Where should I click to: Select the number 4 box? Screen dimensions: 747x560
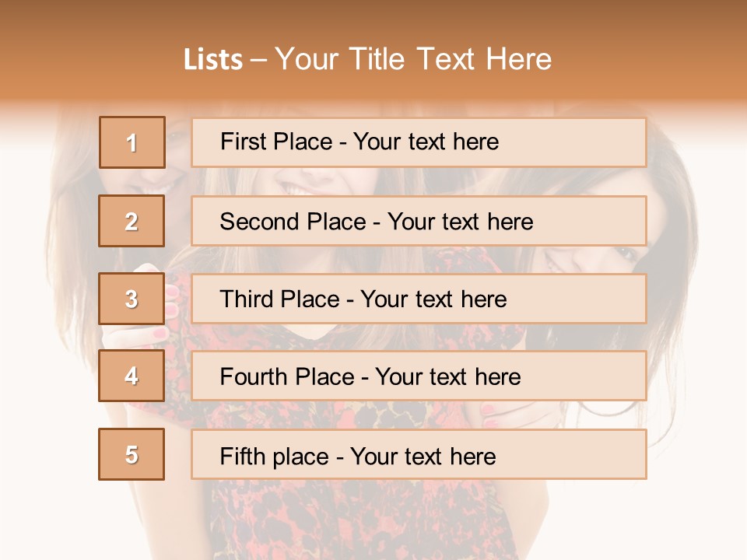click(x=132, y=376)
